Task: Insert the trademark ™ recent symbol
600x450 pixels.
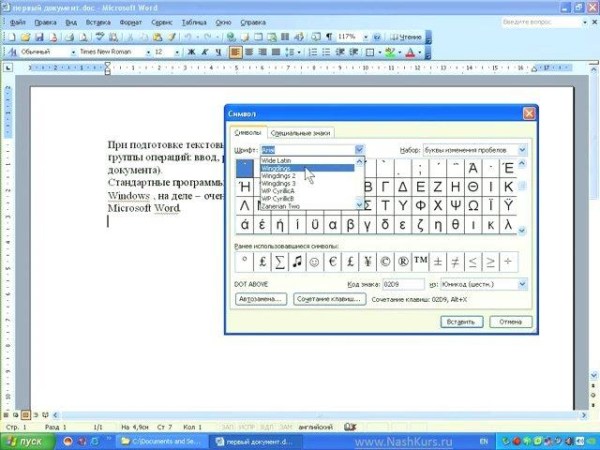Action: pyautogui.click(x=421, y=262)
